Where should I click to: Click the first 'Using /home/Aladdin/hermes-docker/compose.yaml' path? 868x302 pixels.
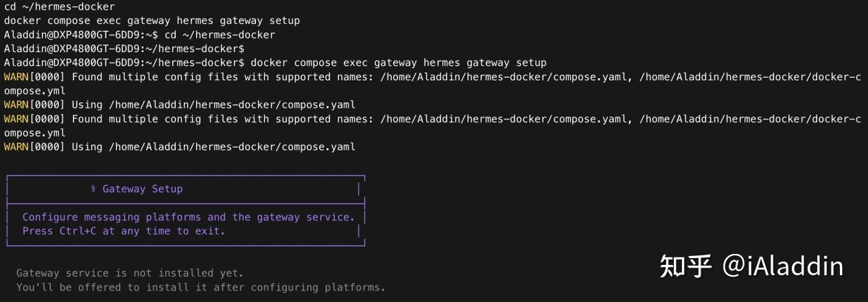click(x=213, y=104)
